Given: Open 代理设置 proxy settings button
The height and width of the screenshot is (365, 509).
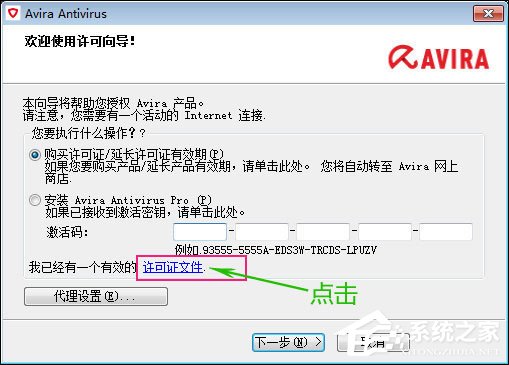Looking at the screenshot, I should [x=96, y=296].
